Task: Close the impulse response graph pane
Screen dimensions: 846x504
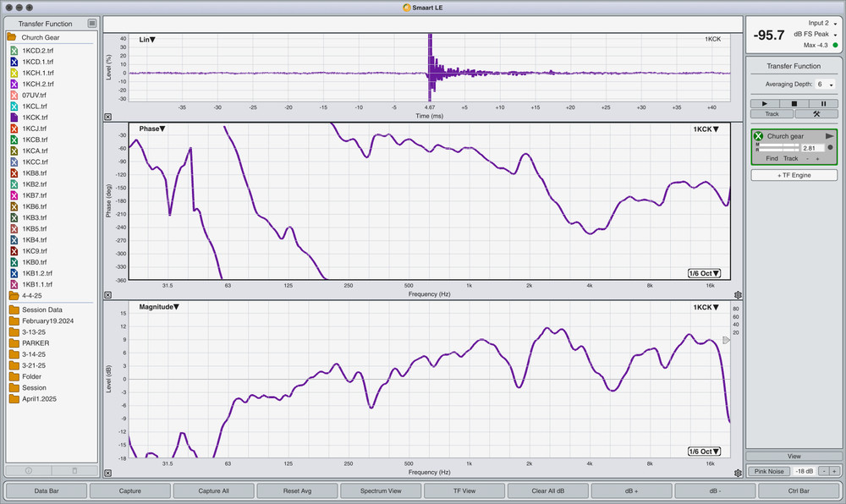Action: tap(108, 117)
